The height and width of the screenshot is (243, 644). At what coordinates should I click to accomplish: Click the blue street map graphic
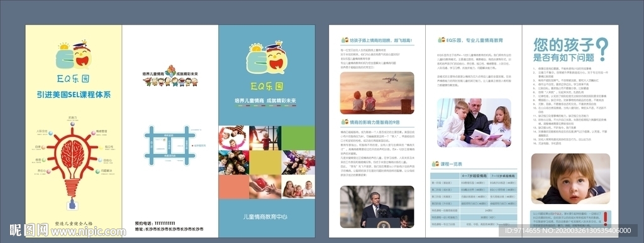tap(170, 146)
